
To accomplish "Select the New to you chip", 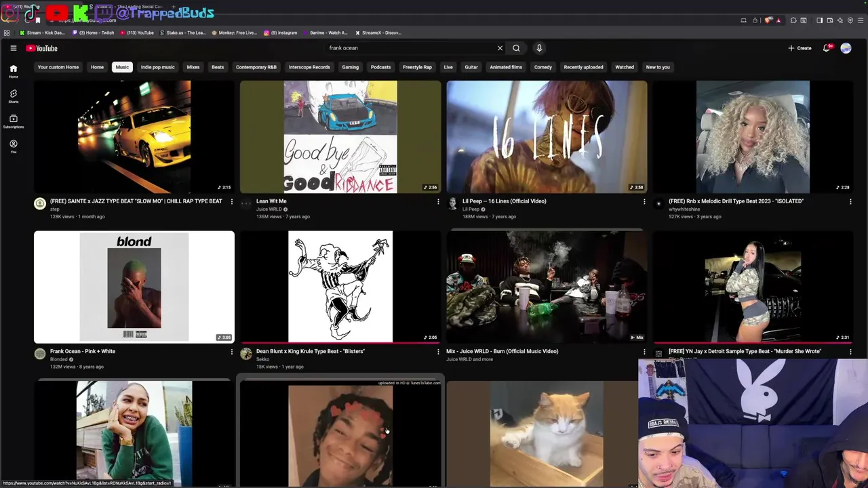I will (658, 67).
